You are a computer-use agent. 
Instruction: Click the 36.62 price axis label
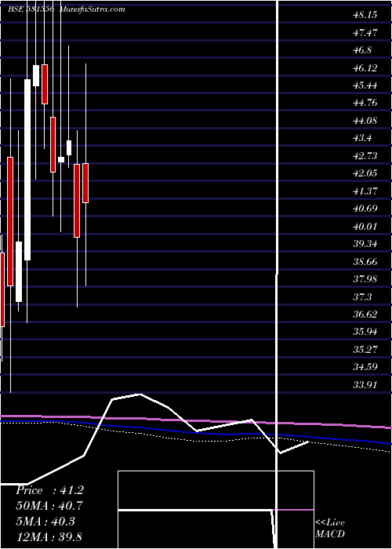coord(365,314)
